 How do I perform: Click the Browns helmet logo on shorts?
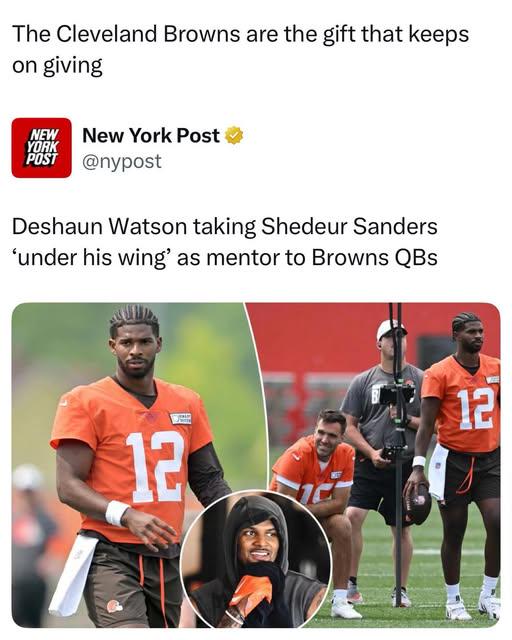114,606
